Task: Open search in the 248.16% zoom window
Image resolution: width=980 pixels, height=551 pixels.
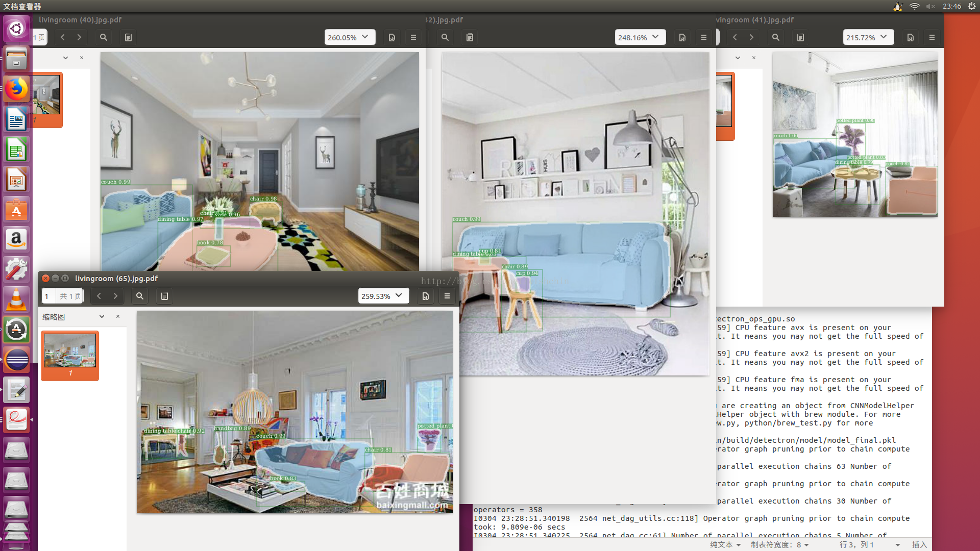Action: coord(445,37)
